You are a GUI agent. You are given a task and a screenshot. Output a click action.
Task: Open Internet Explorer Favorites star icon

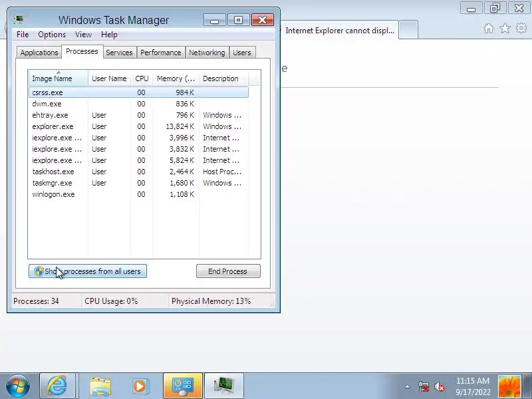tap(505, 28)
